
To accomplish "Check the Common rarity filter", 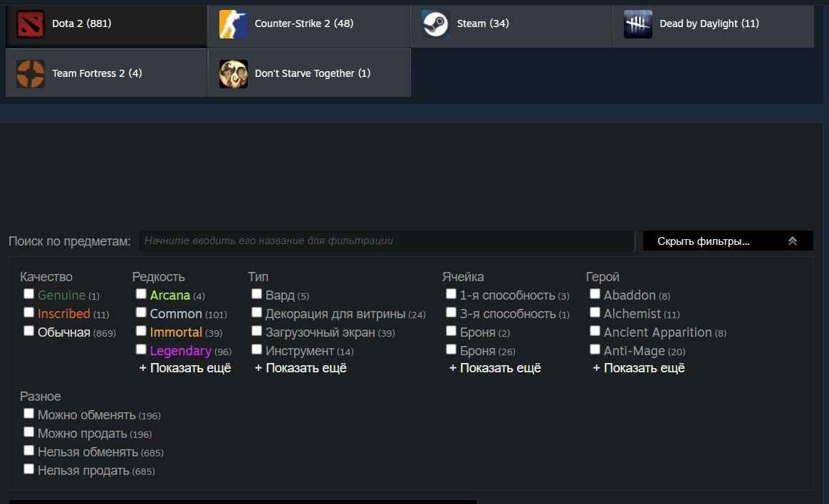I will (140, 313).
